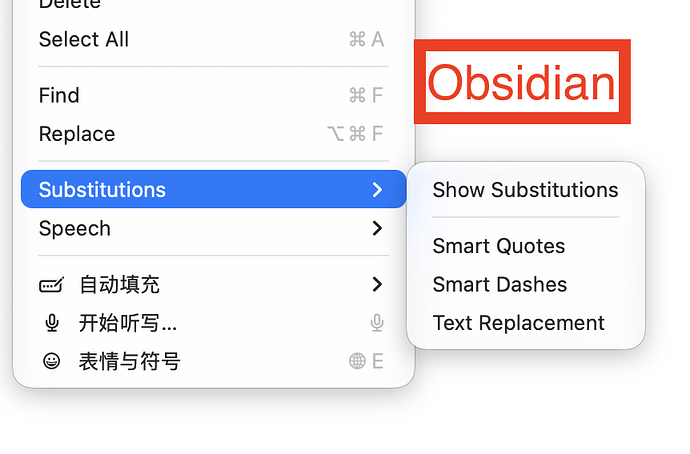The image size is (690, 454).
Task: Click the autofill keyboard icon
Action: click(x=51, y=285)
